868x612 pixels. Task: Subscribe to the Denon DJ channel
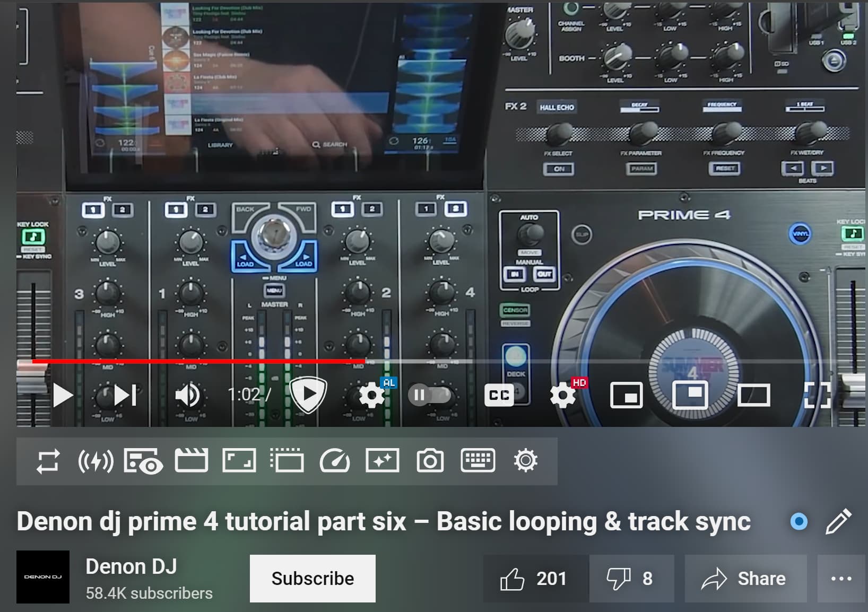point(313,579)
